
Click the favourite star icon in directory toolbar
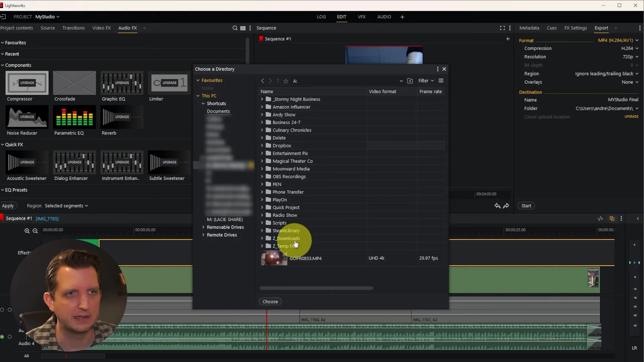[286, 81]
